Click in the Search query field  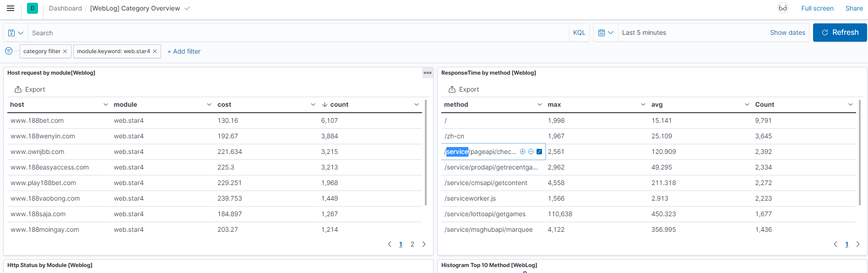pyautogui.click(x=298, y=33)
